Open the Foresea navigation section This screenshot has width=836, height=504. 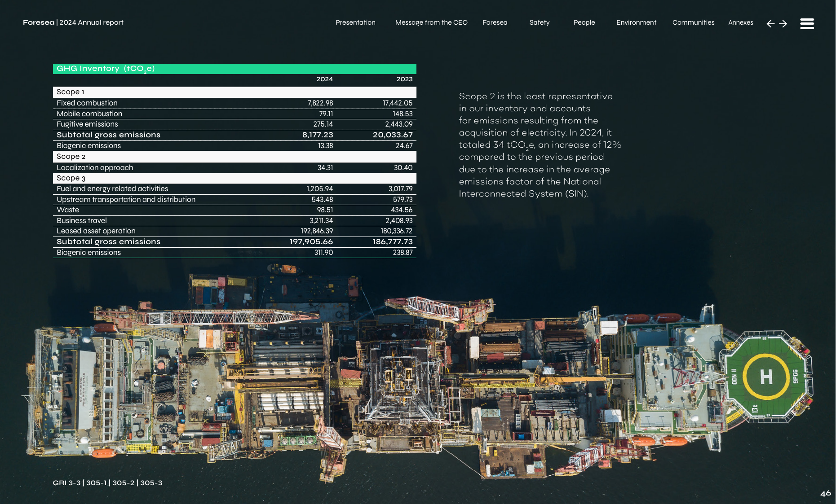(x=495, y=22)
